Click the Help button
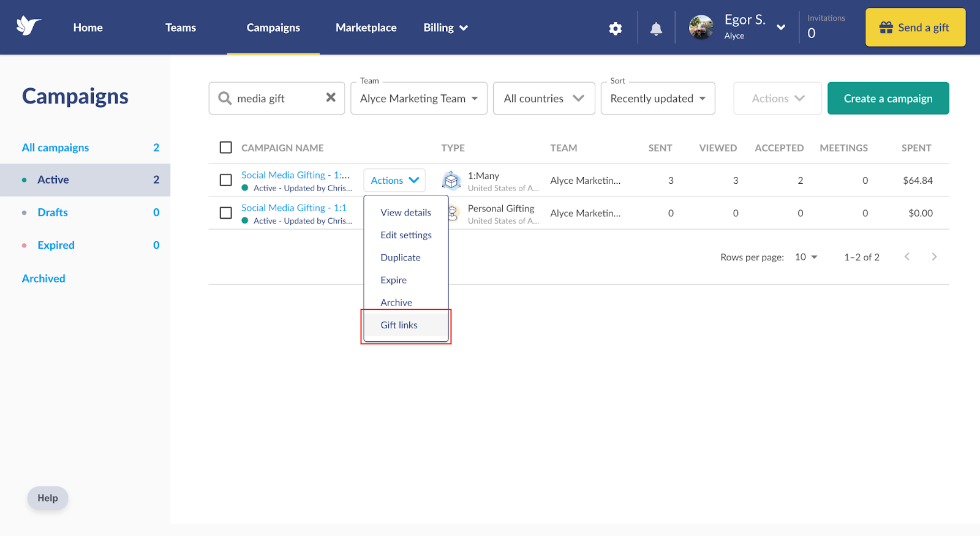 [x=48, y=498]
